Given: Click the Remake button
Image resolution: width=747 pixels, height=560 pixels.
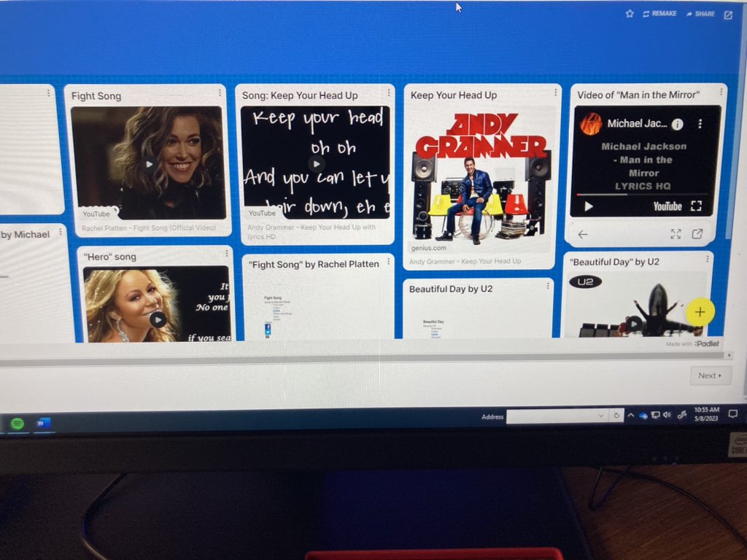Looking at the screenshot, I should [659, 13].
